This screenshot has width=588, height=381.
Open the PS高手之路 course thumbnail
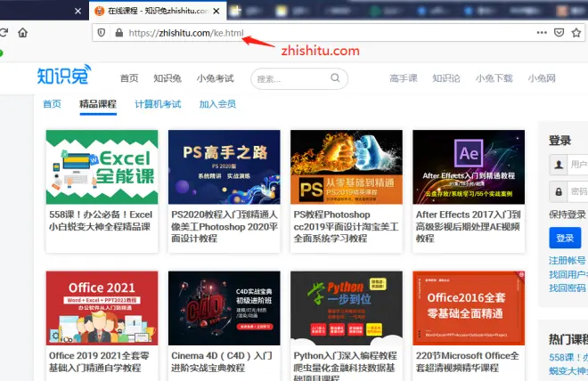[x=225, y=167]
